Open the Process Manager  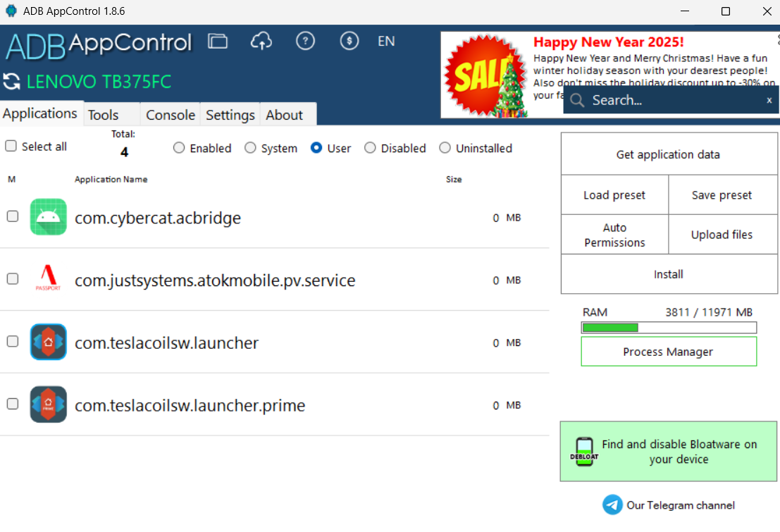click(669, 352)
